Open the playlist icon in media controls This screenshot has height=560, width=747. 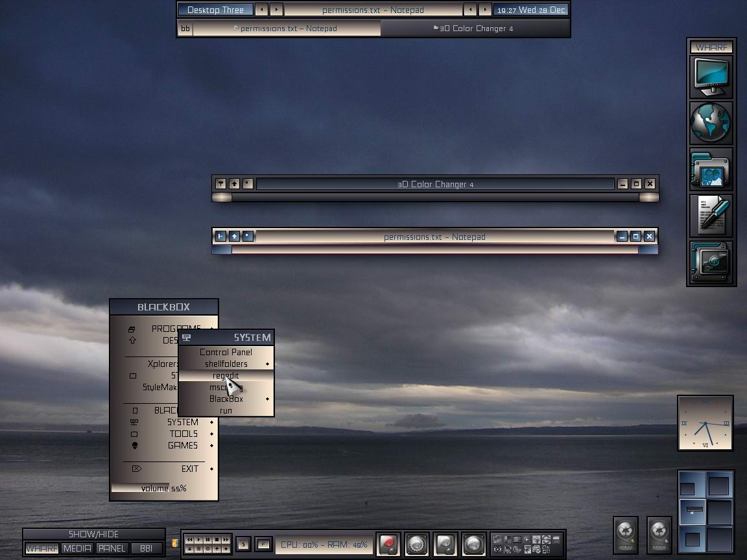point(198,548)
